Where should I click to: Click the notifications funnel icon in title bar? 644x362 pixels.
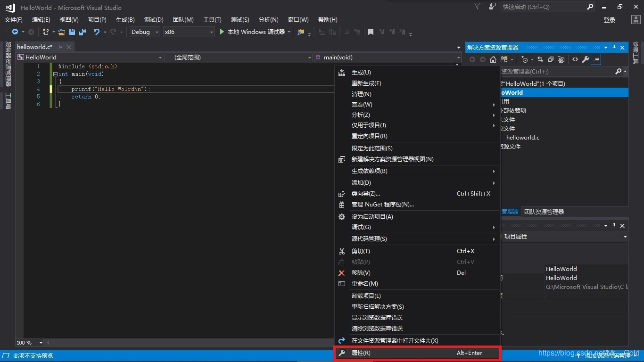(478, 7)
